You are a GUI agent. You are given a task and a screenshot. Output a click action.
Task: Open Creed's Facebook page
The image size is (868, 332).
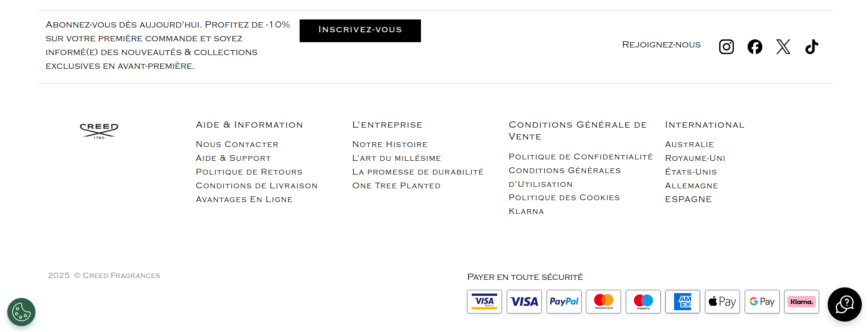tap(755, 46)
